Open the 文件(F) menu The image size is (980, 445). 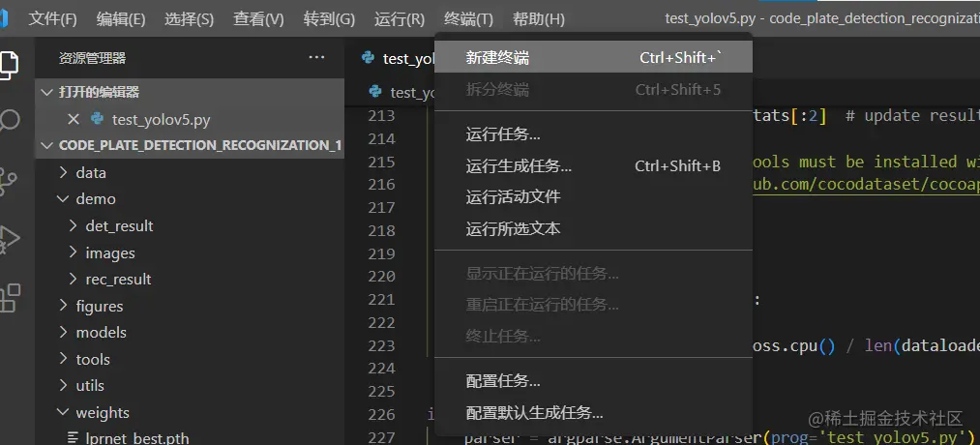[52, 19]
